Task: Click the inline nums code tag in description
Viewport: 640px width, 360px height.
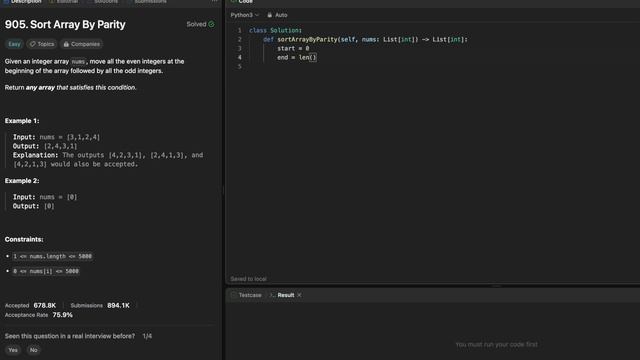Action: (x=78, y=62)
